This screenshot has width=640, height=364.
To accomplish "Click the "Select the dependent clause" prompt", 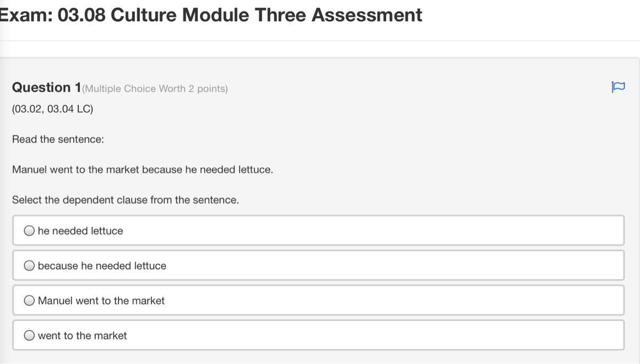I will 125,200.
